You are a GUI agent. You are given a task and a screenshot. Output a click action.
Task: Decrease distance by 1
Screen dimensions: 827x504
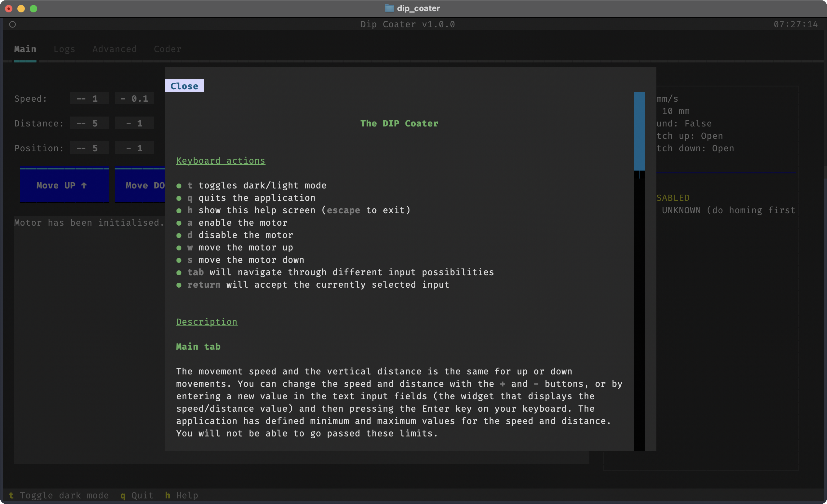pos(134,123)
